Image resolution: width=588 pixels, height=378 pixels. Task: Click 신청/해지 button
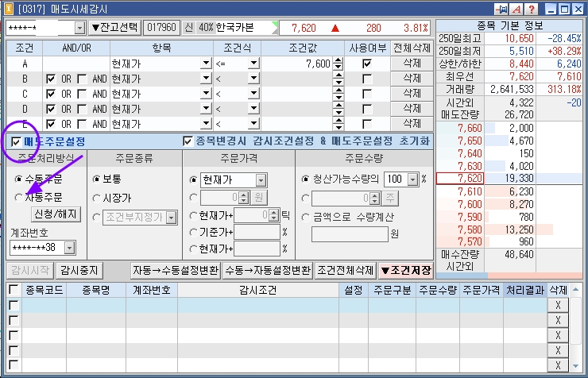point(56,214)
